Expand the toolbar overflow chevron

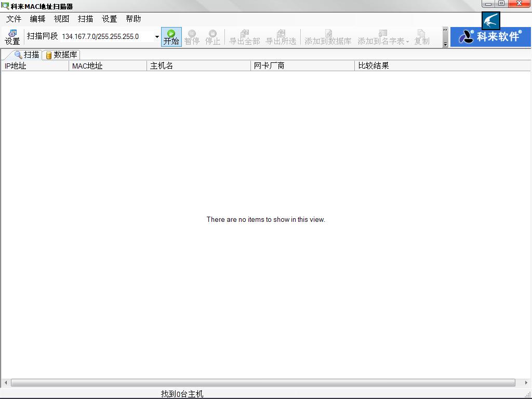click(x=445, y=37)
